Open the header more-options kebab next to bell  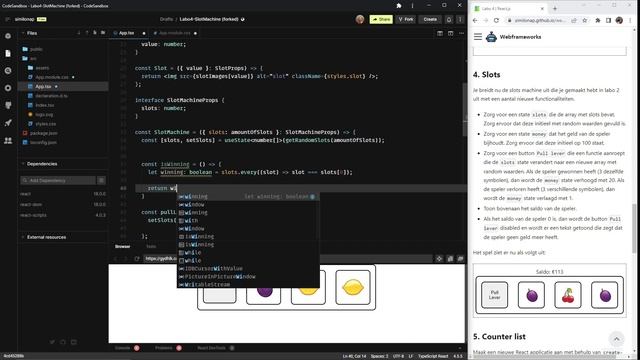coord(460,19)
